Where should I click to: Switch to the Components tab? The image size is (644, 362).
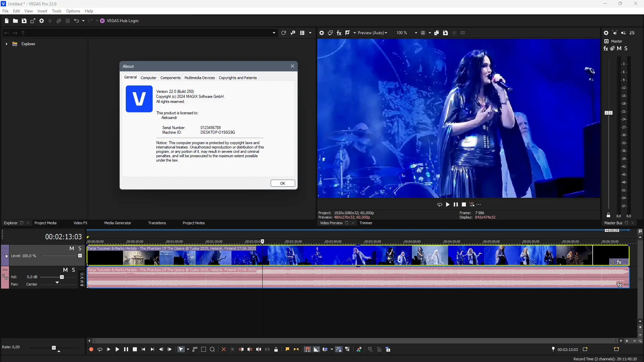pyautogui.click(x=170, y=78)
